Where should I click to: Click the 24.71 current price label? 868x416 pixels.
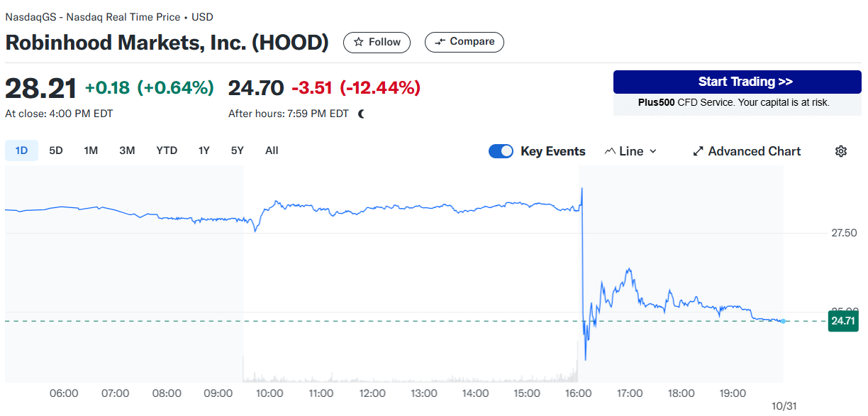843,322
